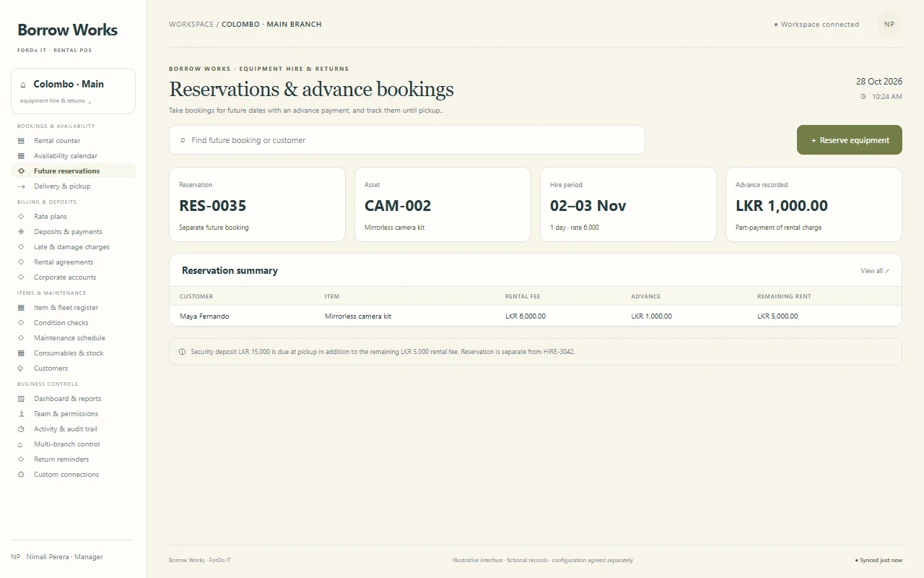Click the Multi-branch control home icon
The height and width of the screenshot is (578, 924).
(x=21, y=444)
